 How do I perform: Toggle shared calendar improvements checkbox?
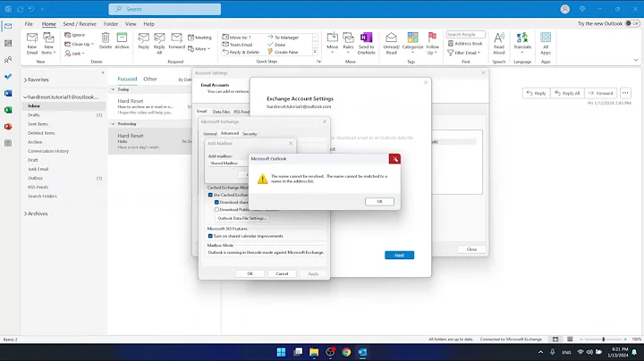tap(210, 236)
